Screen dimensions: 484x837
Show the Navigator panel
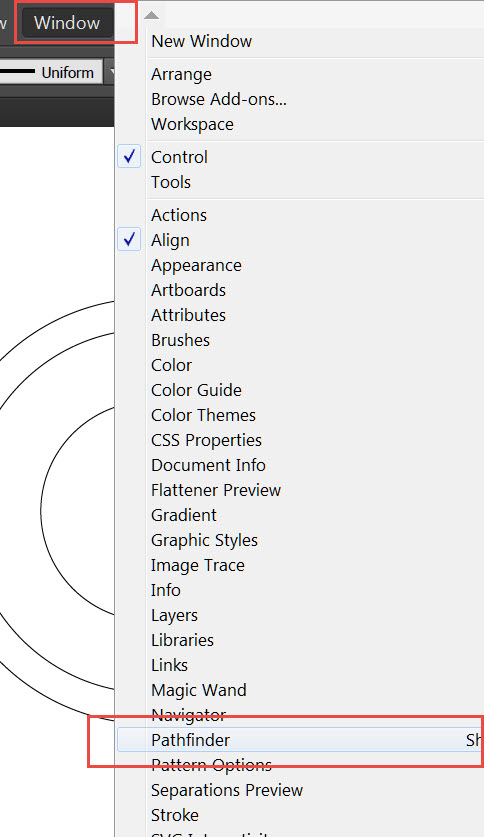[x=188, y=715]
